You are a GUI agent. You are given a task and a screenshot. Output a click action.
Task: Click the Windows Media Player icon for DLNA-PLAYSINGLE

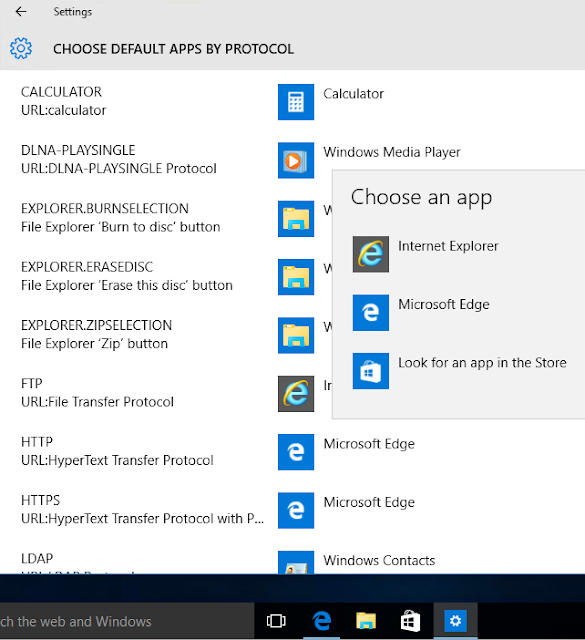[x=296, y=160]
